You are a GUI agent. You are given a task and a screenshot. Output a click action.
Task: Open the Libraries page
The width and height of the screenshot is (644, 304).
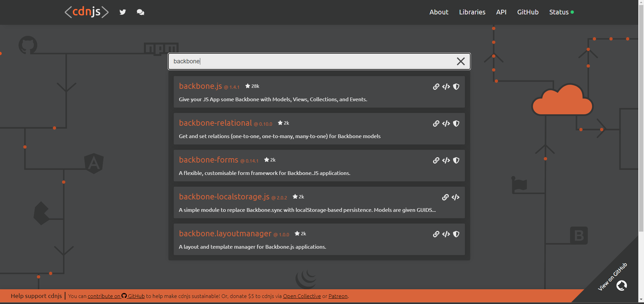point(472,12)
